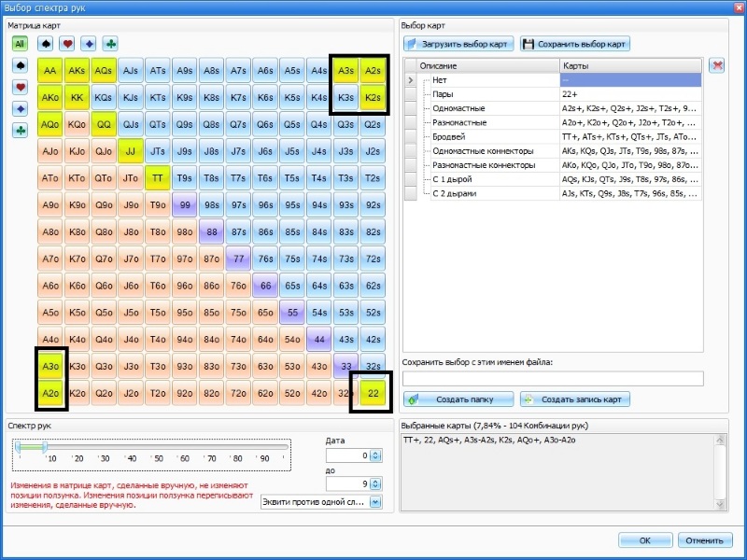Click Загрузить выбор карт button
This screenshot has height=560, width=747.
click(458, 44)
